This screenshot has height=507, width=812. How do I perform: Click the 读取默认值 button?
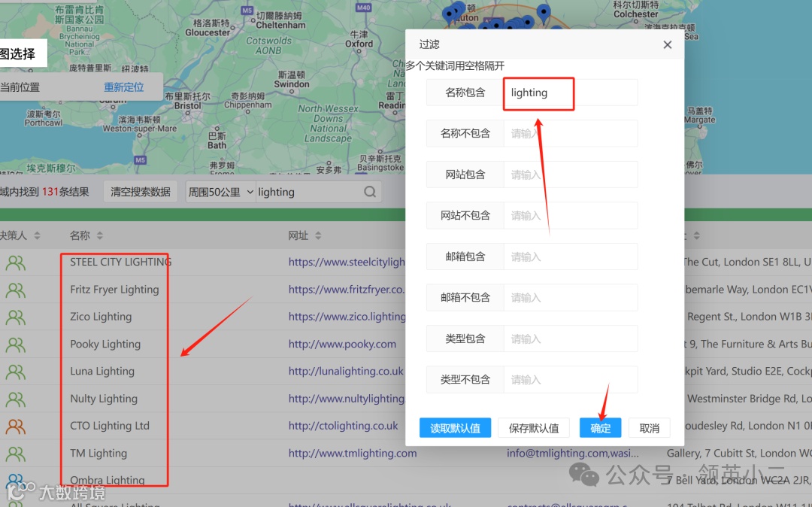click(x=455, y=428)
